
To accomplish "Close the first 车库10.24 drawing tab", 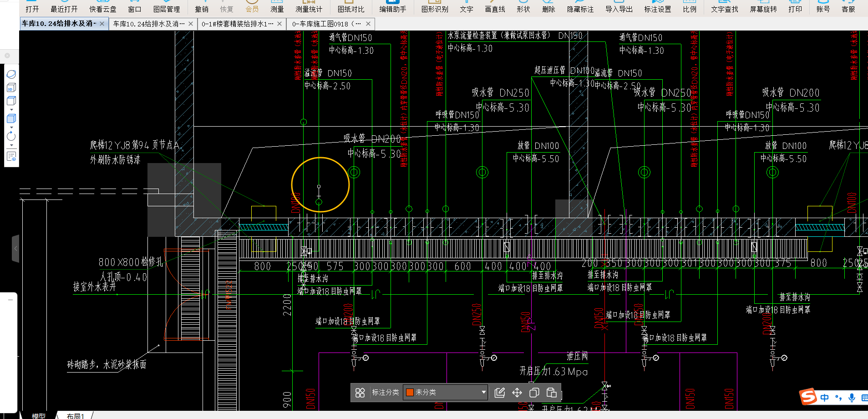I will pyautogui.click(x=102, y=24).
